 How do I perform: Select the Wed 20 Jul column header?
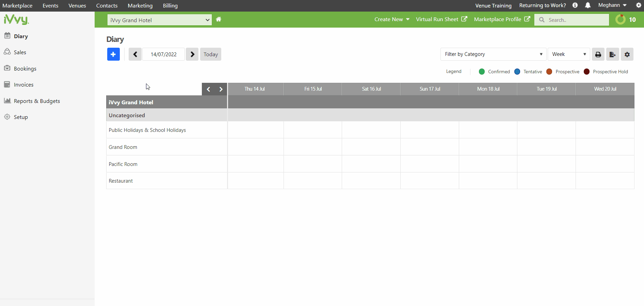pos(605,89)
